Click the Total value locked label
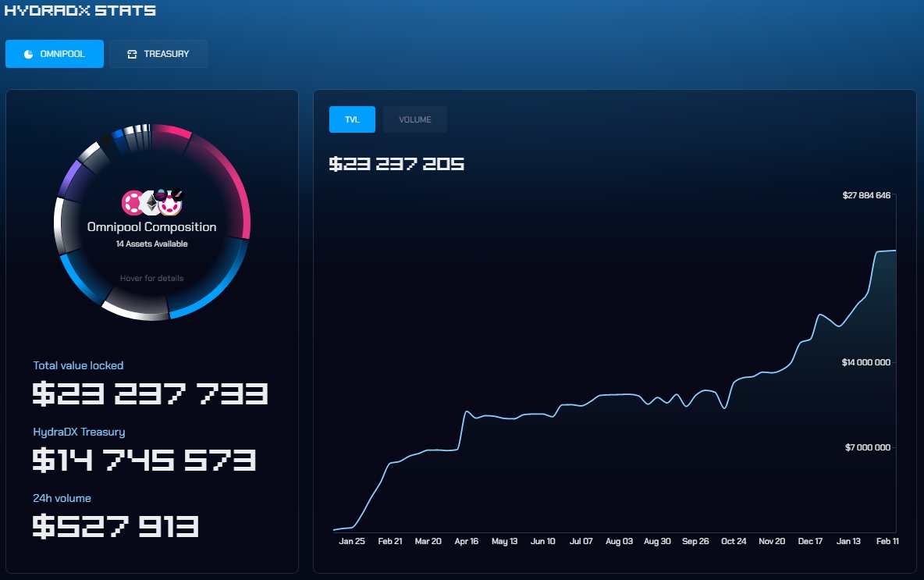This screenshot has height=580, width=924. (x=78, y=365)
